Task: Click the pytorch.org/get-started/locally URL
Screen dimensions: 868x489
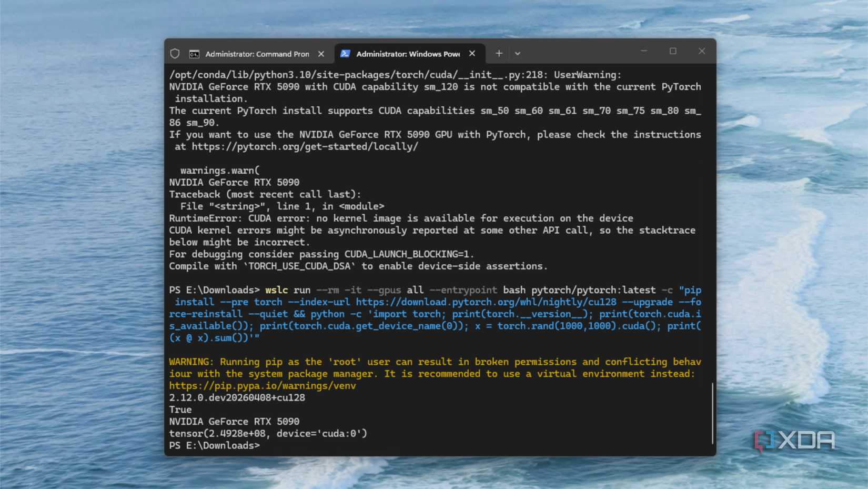Action: click(305, 147)
